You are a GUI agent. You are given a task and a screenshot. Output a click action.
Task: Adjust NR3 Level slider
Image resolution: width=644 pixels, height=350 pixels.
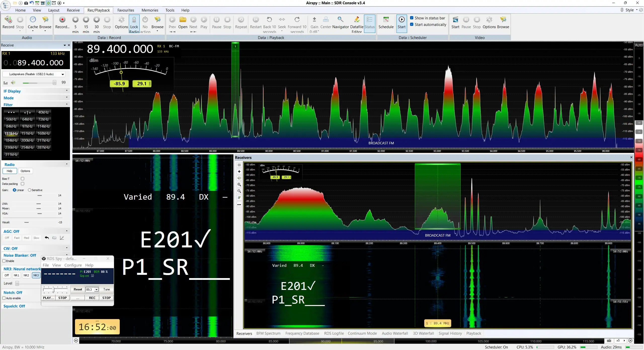click(17, 284)
